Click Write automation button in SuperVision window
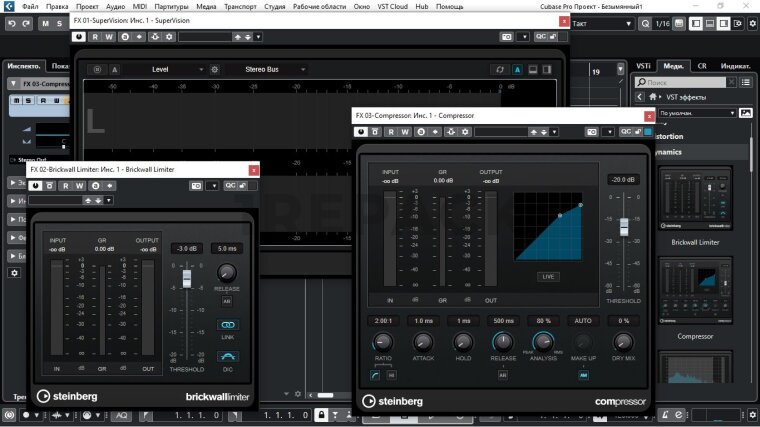The image size is (760, 427). [109, 37]
